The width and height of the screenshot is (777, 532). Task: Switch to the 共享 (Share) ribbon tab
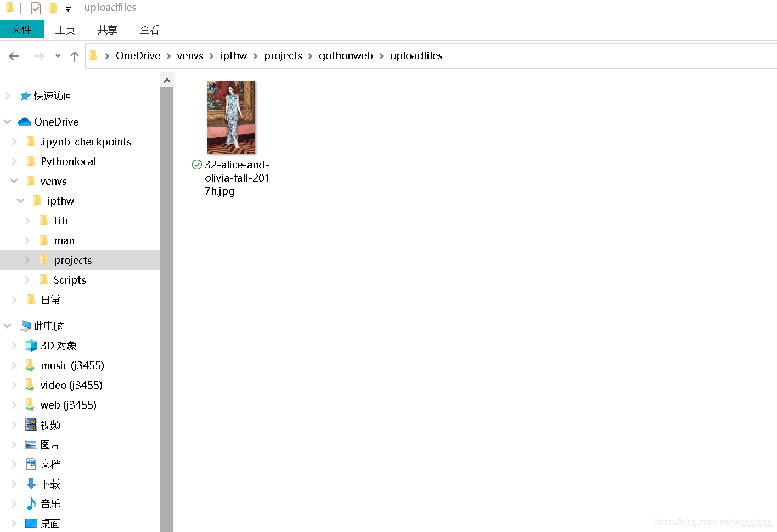107,30
